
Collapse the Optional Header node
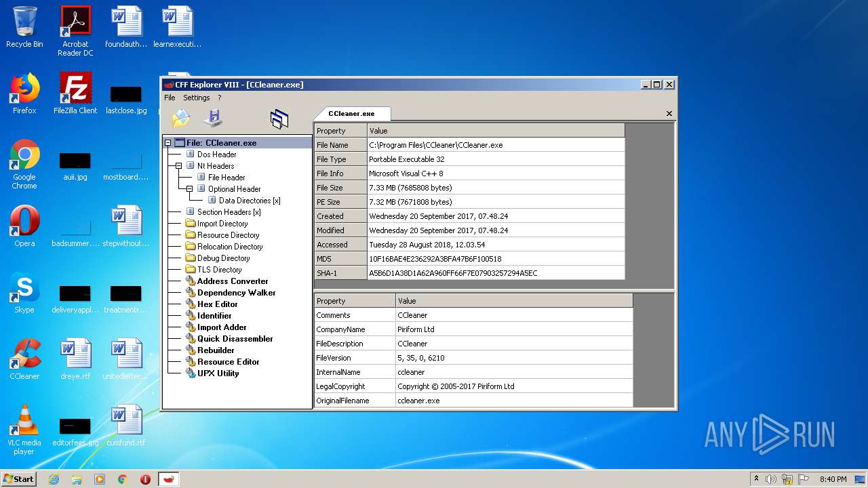pos(189,189)
